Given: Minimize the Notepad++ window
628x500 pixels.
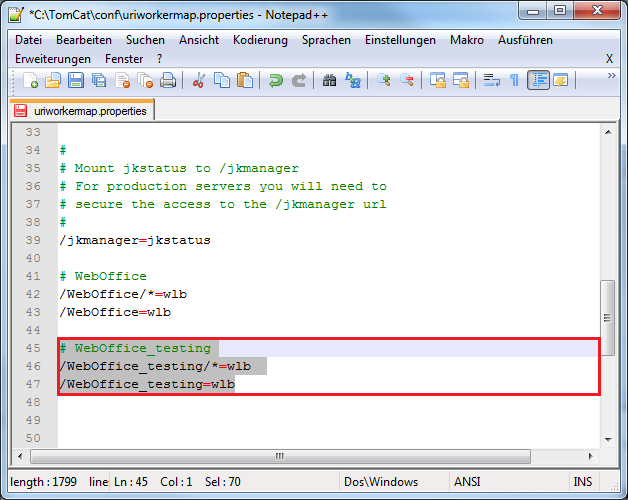Looking at the screenshot, I should [x=533, y=11].
